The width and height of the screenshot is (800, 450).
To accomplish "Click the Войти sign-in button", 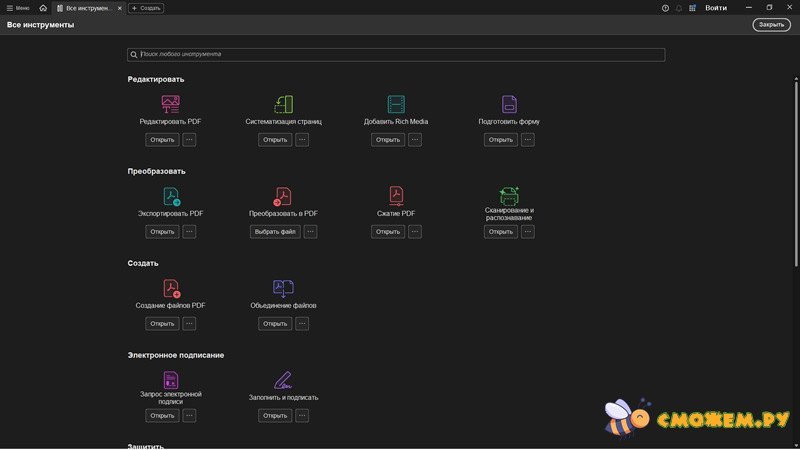I will coord(716,8).
